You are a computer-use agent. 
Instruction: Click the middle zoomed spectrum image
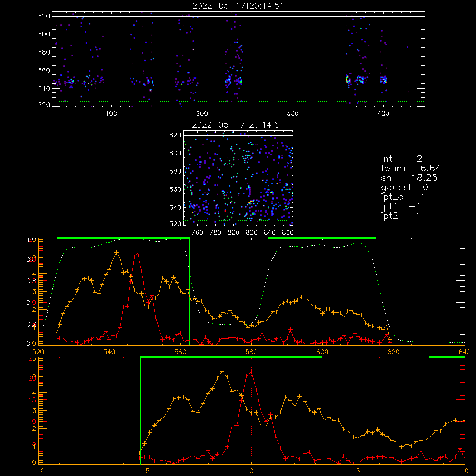(238, 178)
